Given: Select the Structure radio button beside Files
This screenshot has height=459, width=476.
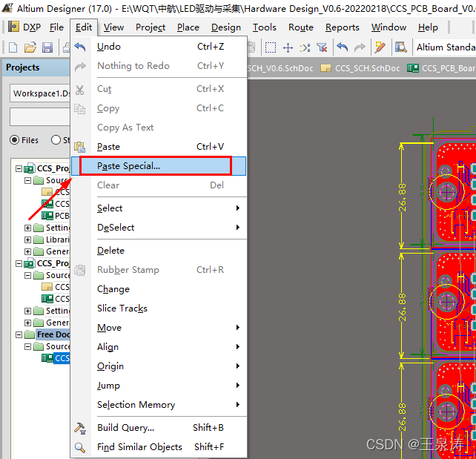Looking at the screenshot, I should coord(56,140).
